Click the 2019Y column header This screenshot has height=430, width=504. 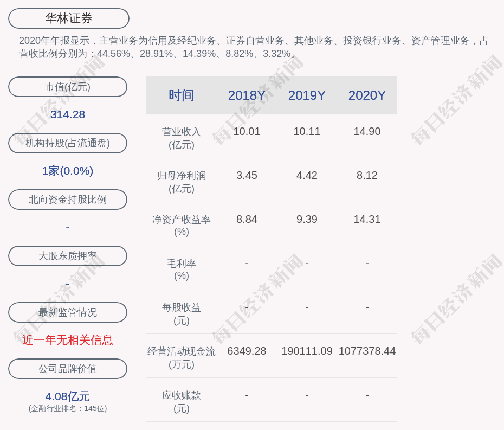pos(307,95)
